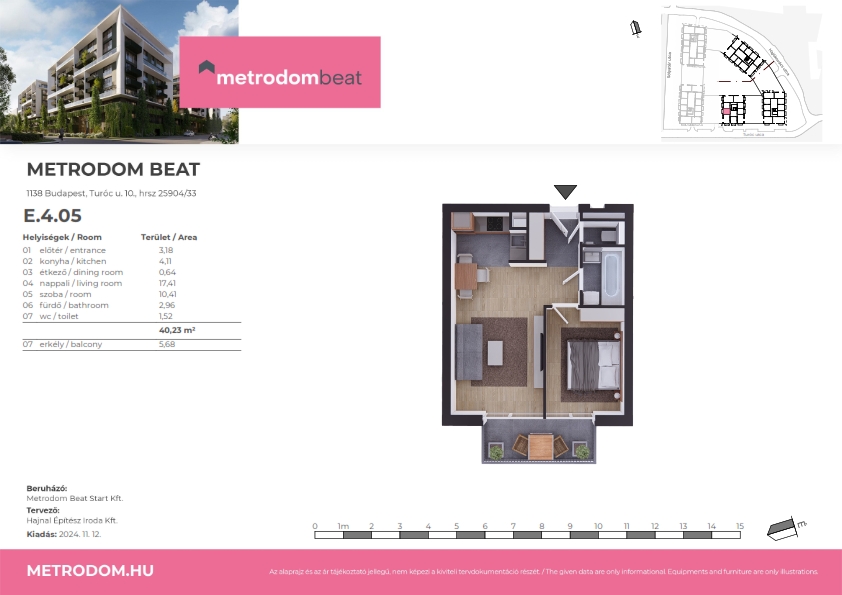
Task: Select the fürdő / bathroom row
Action: [132, 305]
